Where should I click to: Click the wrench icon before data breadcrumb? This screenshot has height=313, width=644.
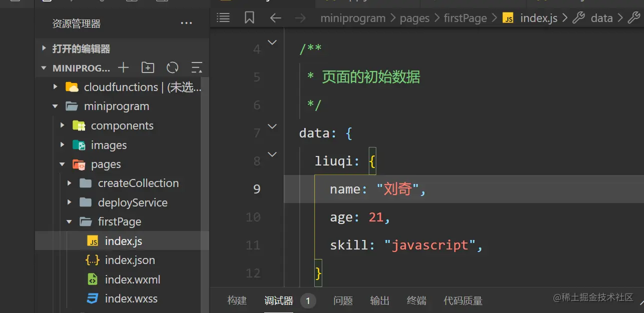tap(578, 18)
